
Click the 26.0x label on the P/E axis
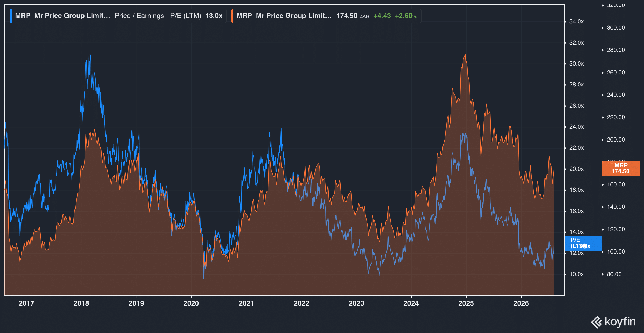tap(576, 106)
